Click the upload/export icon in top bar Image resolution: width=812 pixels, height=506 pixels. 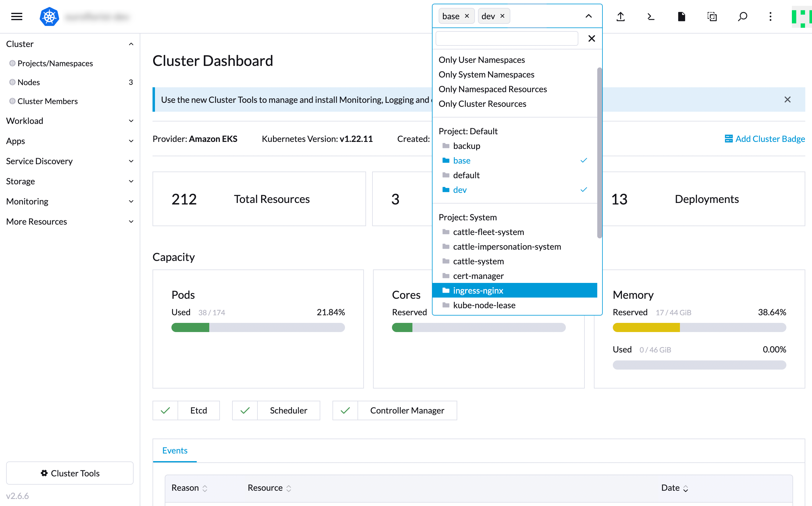(x=621, y=16)
